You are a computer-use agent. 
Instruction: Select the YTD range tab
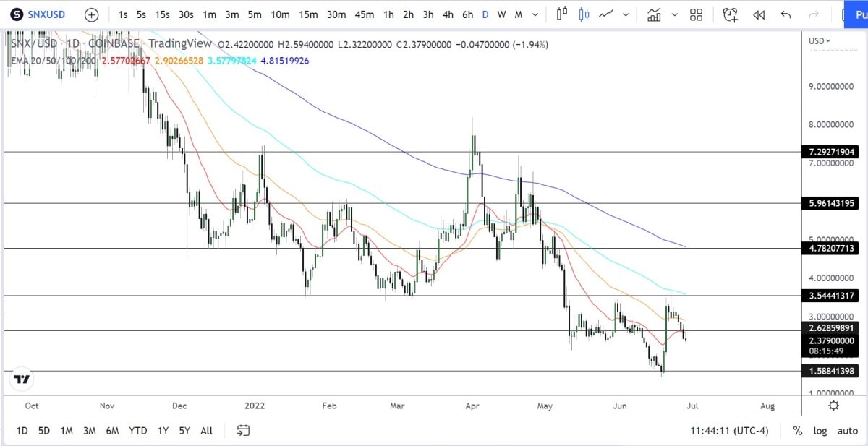click(x=137, y=430)
